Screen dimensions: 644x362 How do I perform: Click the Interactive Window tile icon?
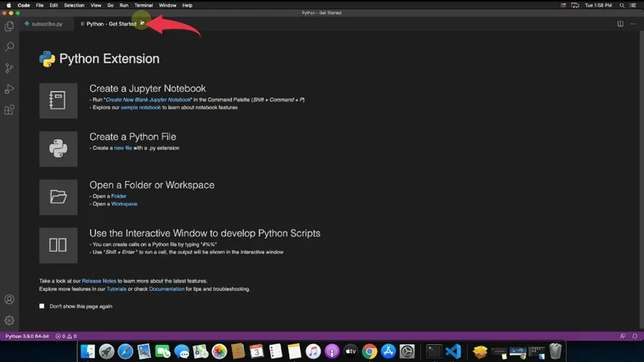[58, 245]
